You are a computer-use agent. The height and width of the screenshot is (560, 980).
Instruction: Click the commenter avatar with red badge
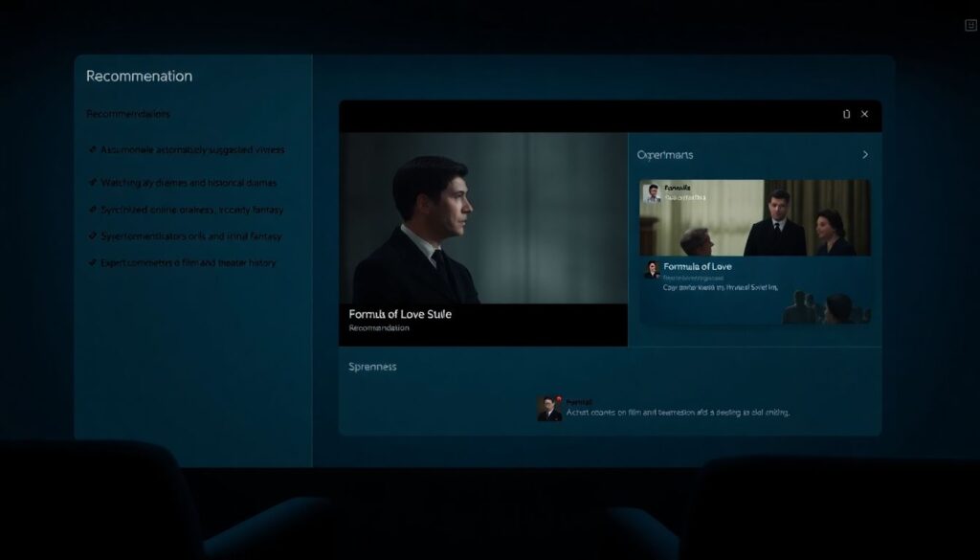click(x=549, y=408)
